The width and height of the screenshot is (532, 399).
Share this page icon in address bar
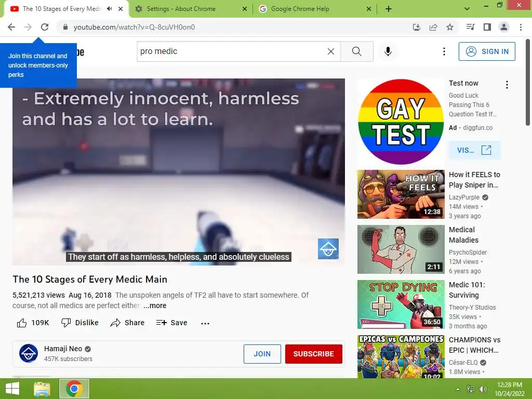click(x=433, y=27)
